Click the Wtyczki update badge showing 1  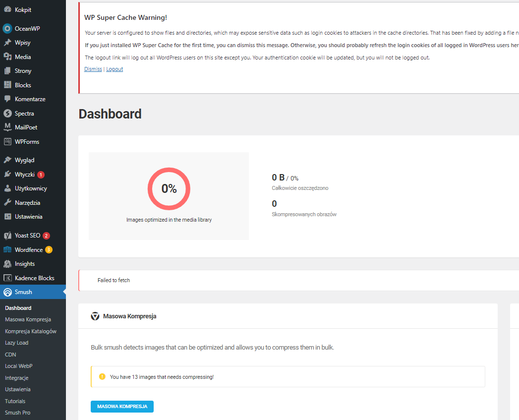(41, 175)
